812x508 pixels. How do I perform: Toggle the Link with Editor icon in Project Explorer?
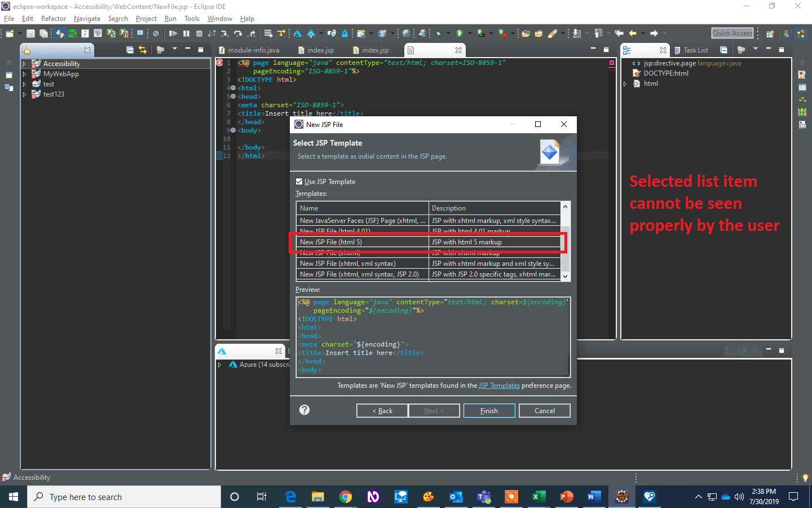point(143,50)
